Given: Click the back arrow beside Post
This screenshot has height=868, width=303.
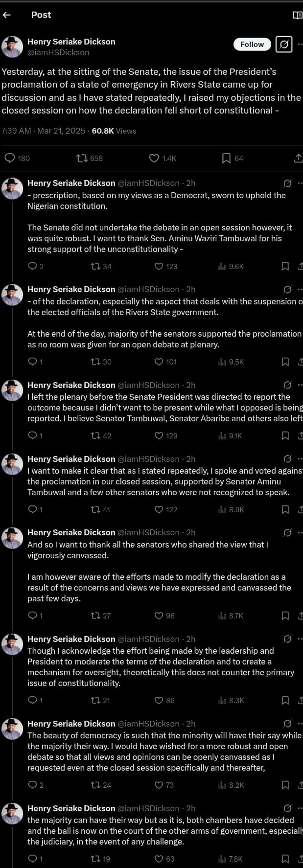Looking at the screenshot, I should 7,15.
